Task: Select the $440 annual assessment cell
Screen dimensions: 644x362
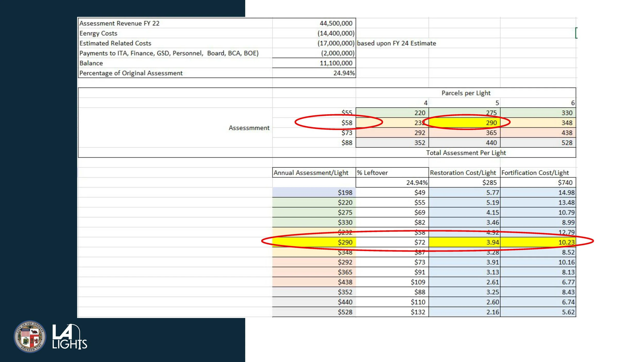Action: (314, 302)
